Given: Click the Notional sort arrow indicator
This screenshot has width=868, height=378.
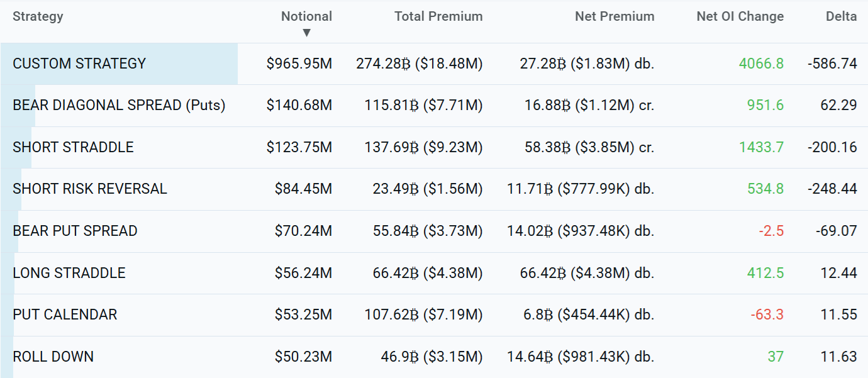Looking at the screenshot, I should tap(308, 29).
